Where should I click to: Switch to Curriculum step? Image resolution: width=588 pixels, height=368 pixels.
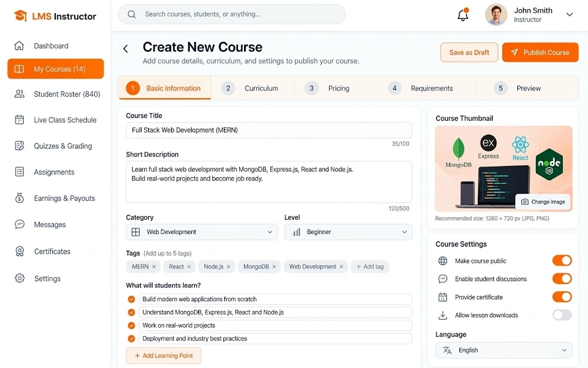[250, 88]
